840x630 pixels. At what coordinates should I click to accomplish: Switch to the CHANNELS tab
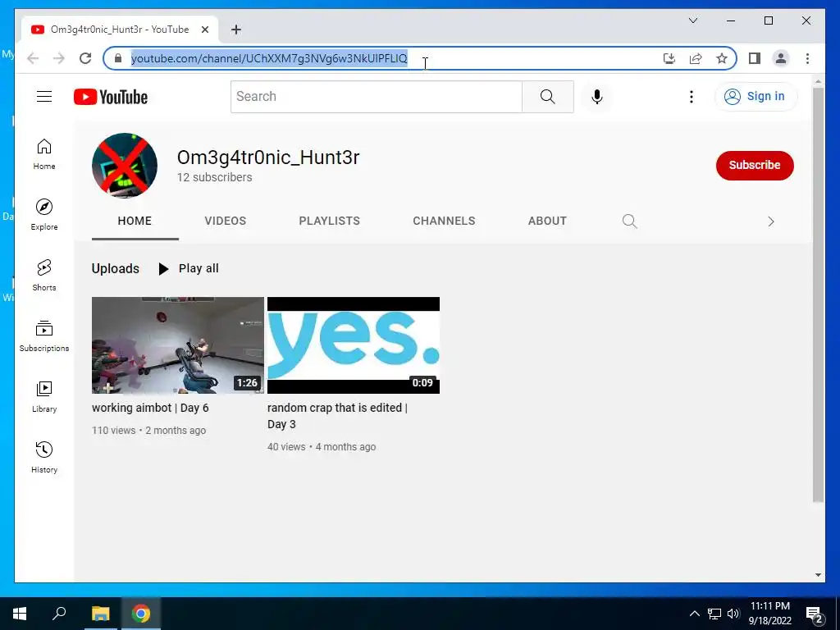[x=444, y=221]
